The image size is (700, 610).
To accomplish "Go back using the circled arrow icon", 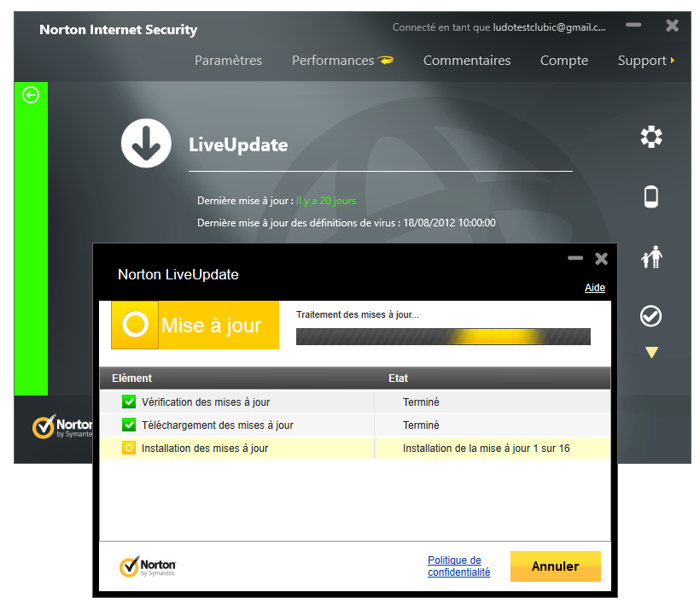I will [31, 95].
